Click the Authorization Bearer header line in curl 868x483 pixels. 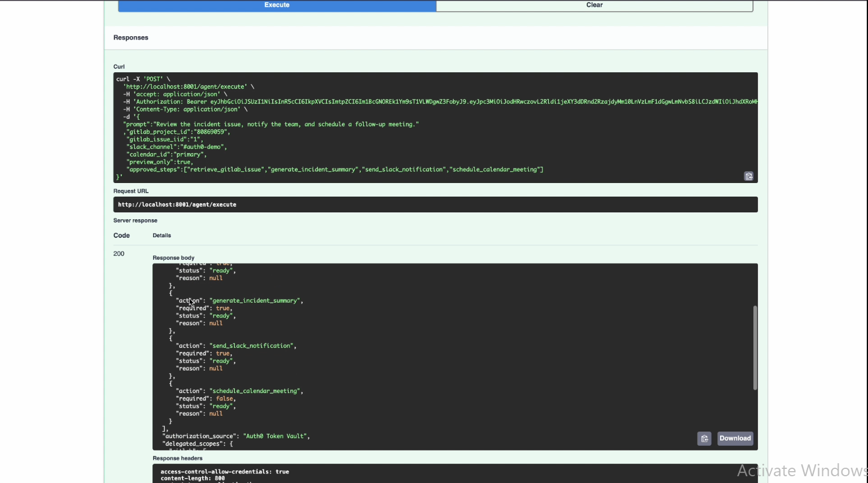[440, 102]
